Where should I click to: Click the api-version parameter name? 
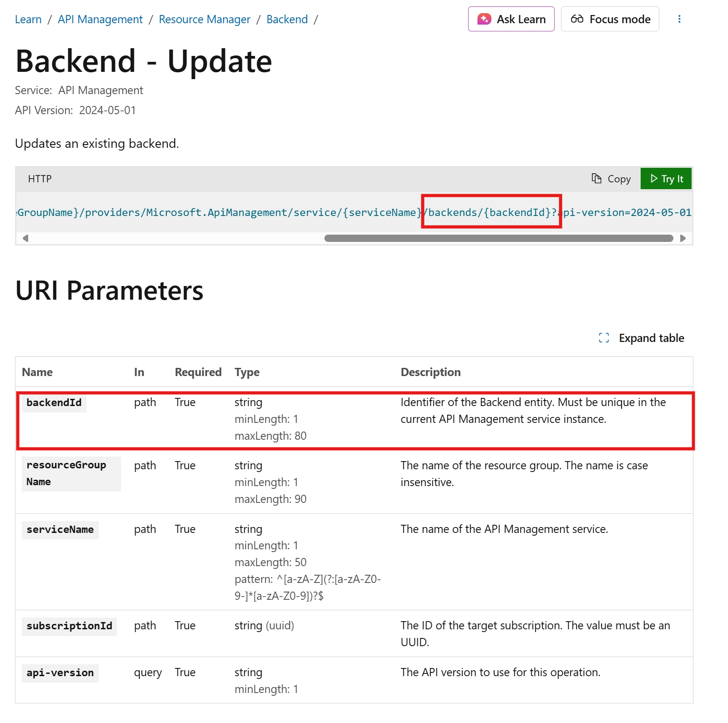(x=60, y=673)
